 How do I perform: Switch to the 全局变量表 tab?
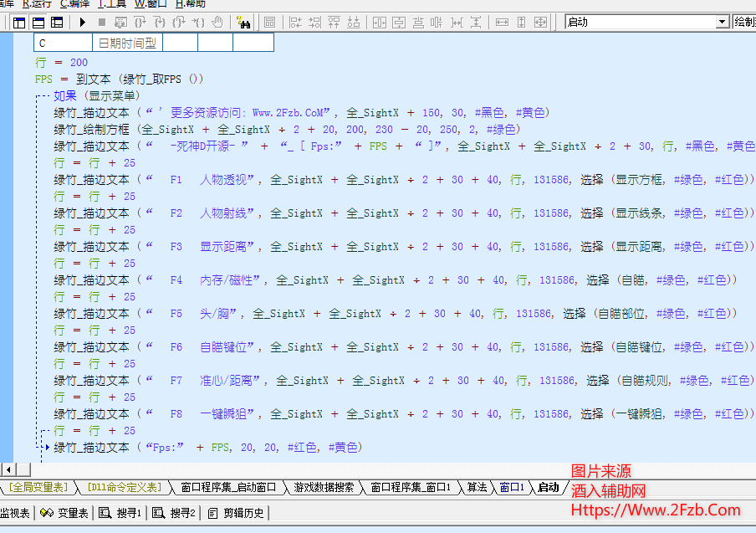(x=39, y=487)
